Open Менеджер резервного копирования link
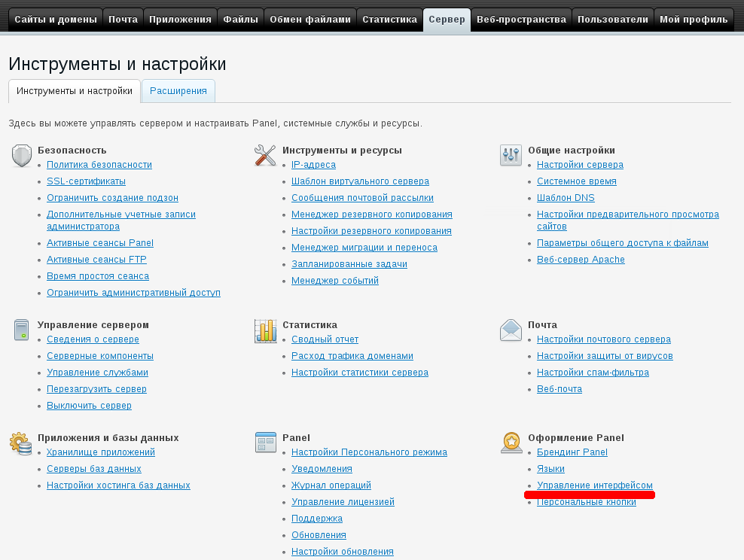Screen dimensions: 744x560 [x=371, y=215]
